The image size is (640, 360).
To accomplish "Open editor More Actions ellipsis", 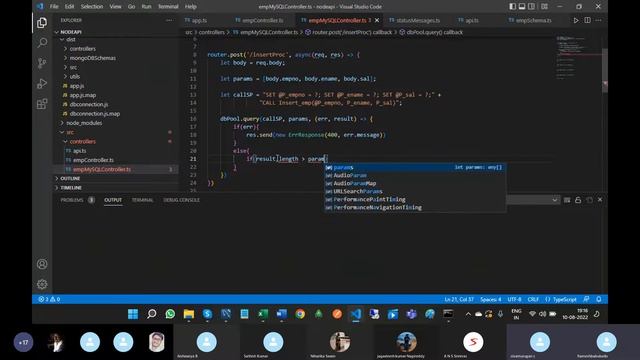I will (x=598, y=20).
